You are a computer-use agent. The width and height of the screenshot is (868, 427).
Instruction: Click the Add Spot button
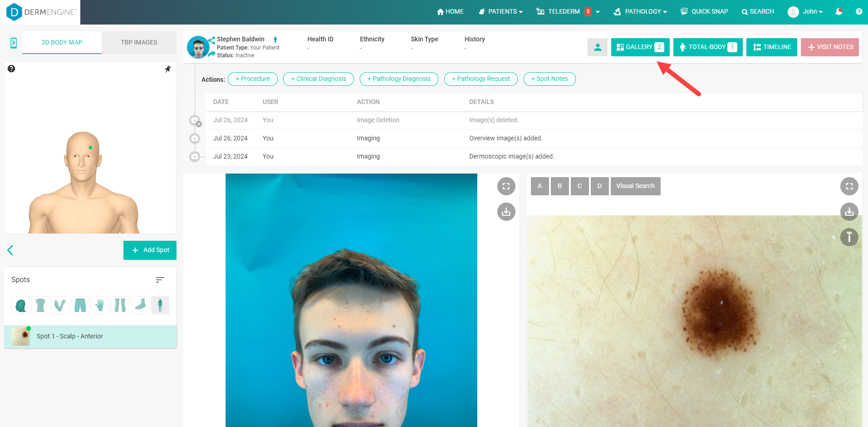(150, 250)
